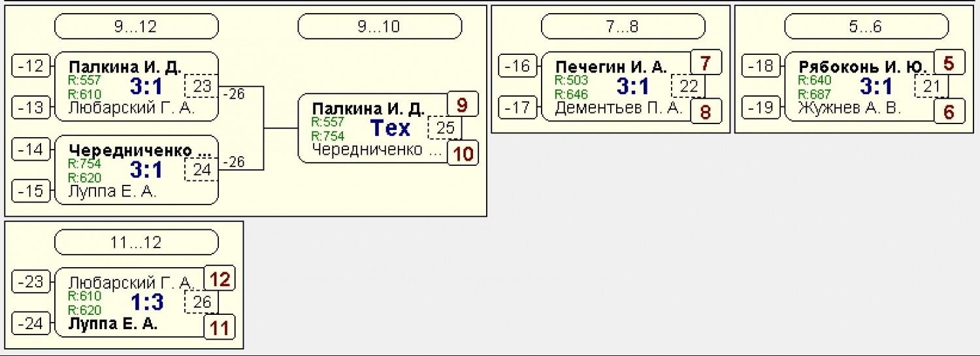Click match number 22 box
The image size is (980, 356).
pyautogui.click(x=689, y=86)
